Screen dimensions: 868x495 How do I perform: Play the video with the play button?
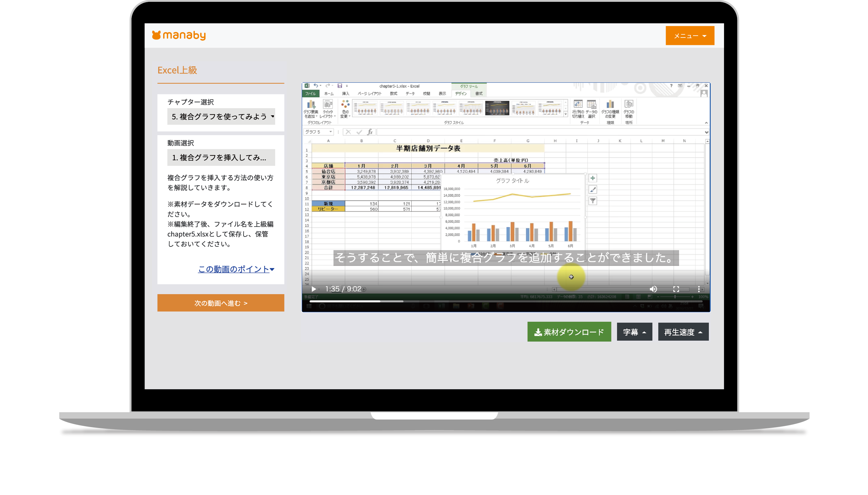(x=313, y=289)
